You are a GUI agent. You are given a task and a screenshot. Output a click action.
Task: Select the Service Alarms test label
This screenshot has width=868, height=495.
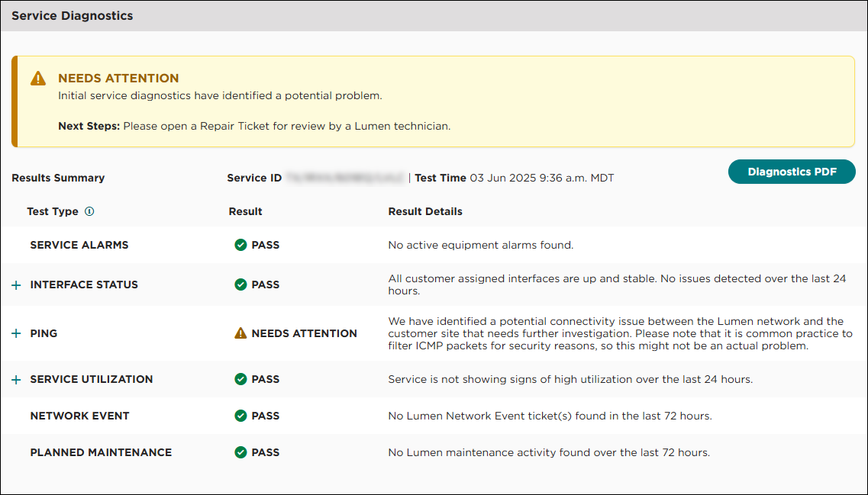tap(79, 245)
